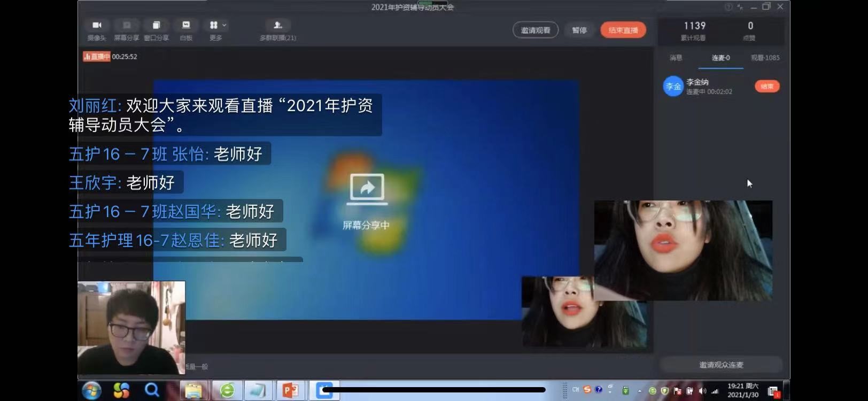Open the 白板 whiteboard tool
Image resolution: width=868 pixels, height=401 pixels.
[x=186, y=26]
